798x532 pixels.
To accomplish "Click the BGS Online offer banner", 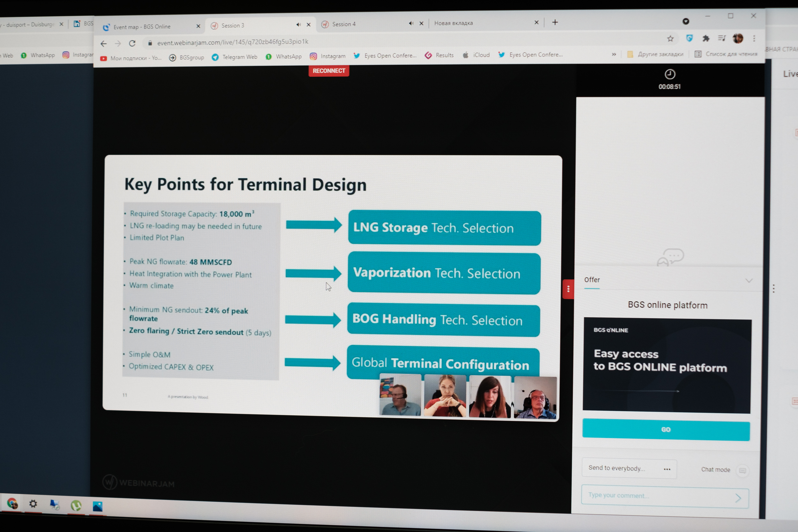I will point(666,366).
